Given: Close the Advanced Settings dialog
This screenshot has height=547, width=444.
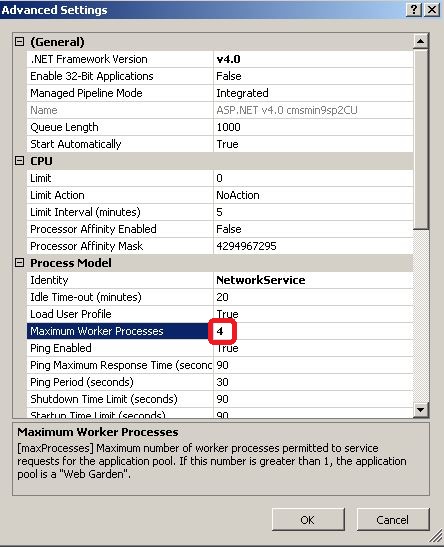Looking at the screenshot, I should click(x=432, y=9).
